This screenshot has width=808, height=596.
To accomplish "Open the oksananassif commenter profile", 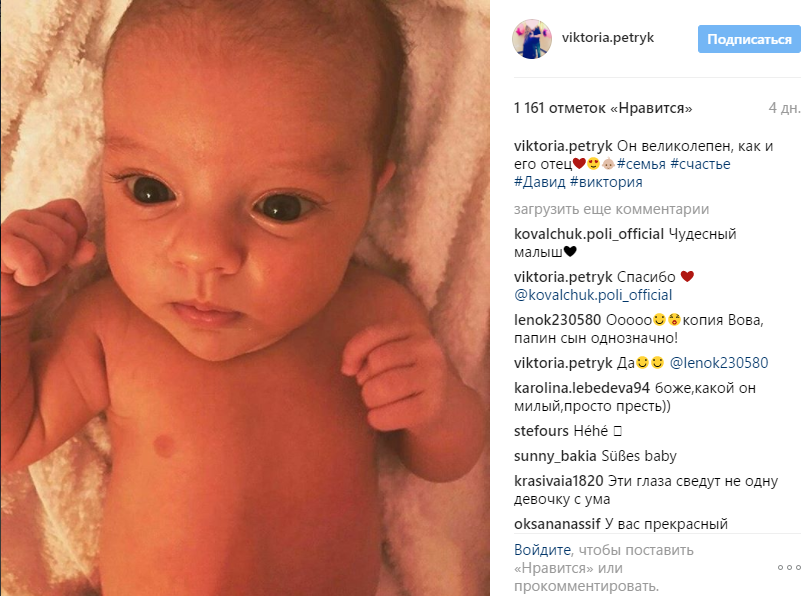I will [557, 524].
